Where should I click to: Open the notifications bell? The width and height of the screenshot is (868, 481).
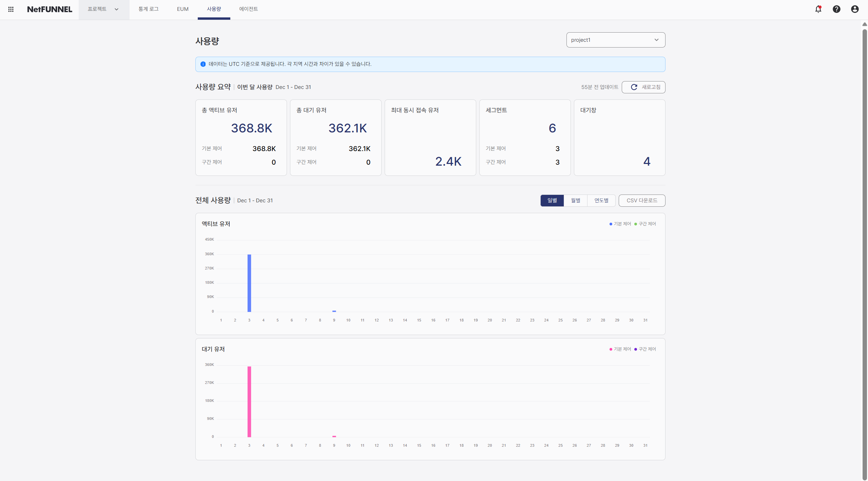818,9
